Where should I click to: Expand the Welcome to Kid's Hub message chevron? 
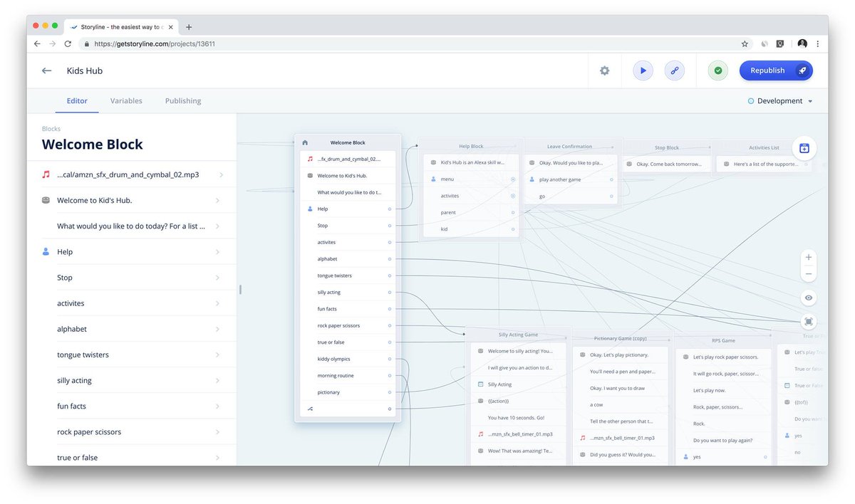point(219,200)
